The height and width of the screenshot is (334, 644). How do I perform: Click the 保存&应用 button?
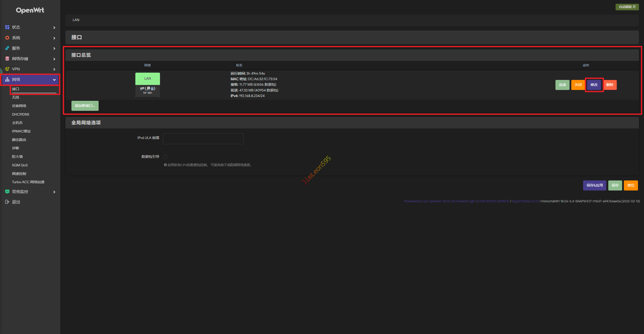click(x=594, y=185)
